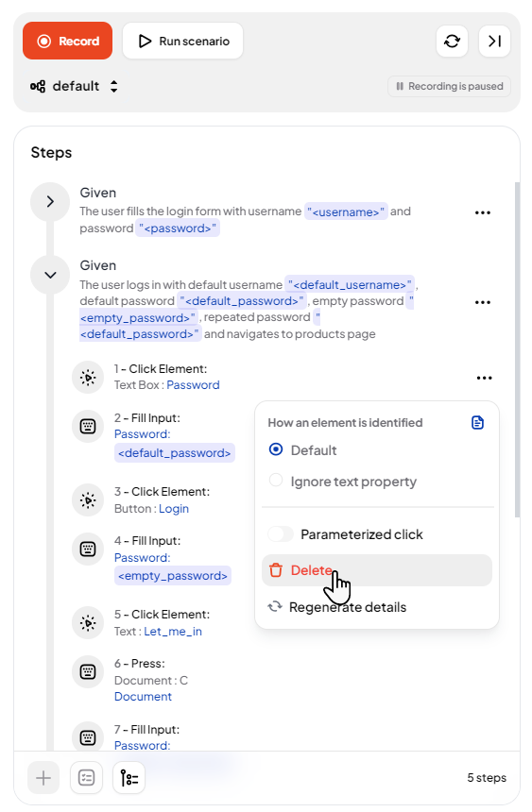Image resolution: width=532 pixels, height=812 pixels.
Task: Select Ignore text property radio option
Action: click(x=276, y=481)
